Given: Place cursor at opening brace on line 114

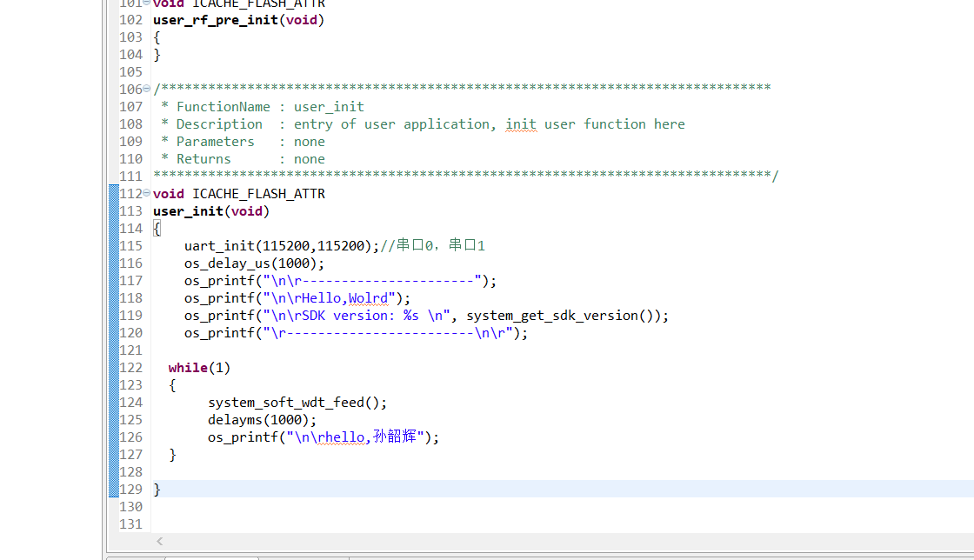Looking at the screenshot, I should pyautogui.click(x=157, y=229).
